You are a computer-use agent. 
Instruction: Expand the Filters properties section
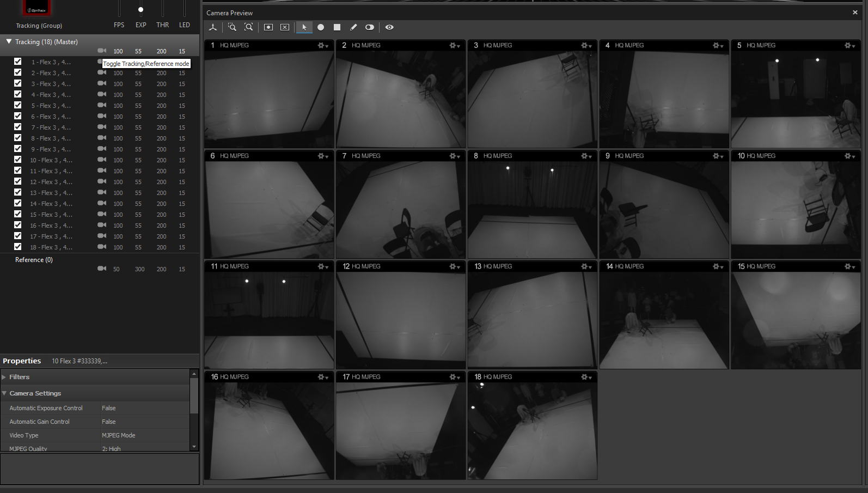tap(4, 377)
